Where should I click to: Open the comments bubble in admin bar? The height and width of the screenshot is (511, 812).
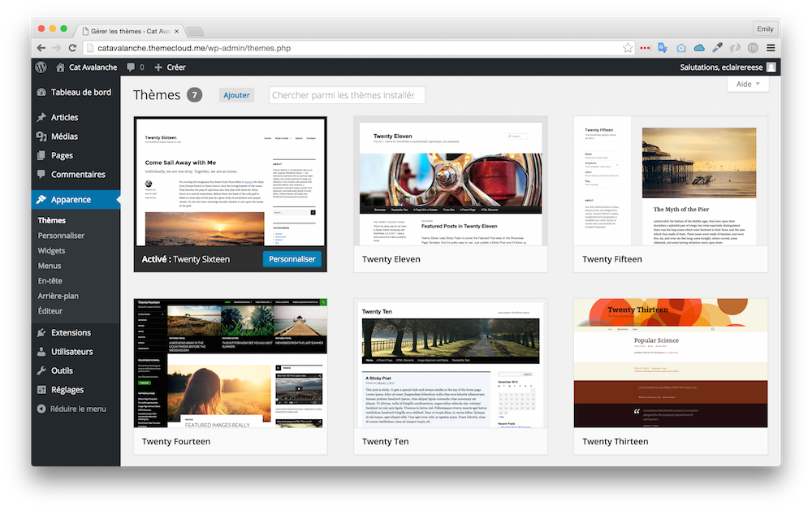pyautogui.click(x=131, y=67)
